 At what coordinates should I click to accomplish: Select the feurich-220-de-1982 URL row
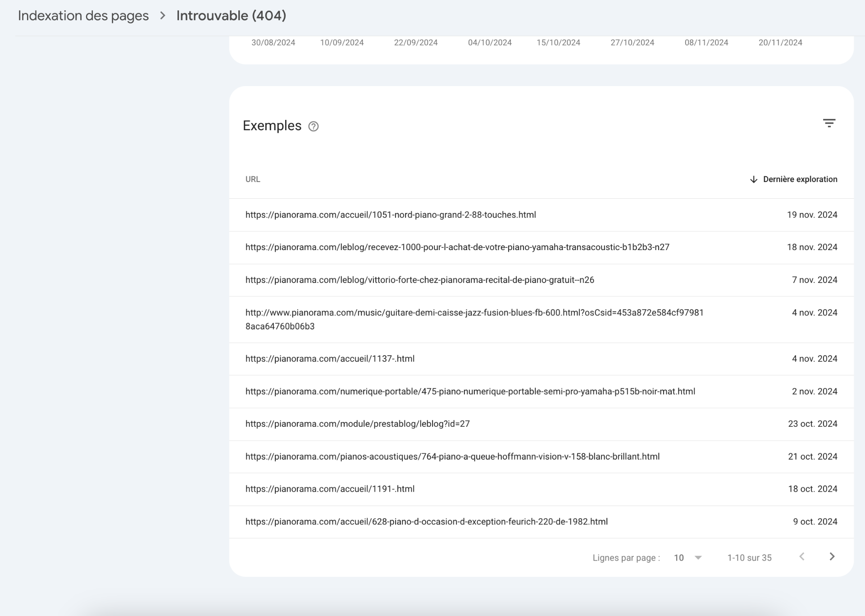pos(426,522)
